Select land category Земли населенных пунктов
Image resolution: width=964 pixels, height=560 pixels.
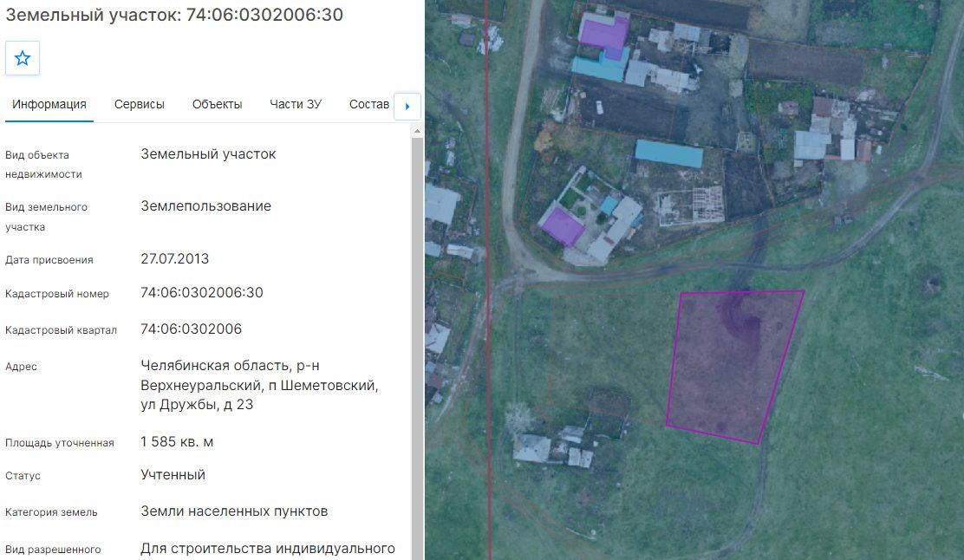click(234, 511)
